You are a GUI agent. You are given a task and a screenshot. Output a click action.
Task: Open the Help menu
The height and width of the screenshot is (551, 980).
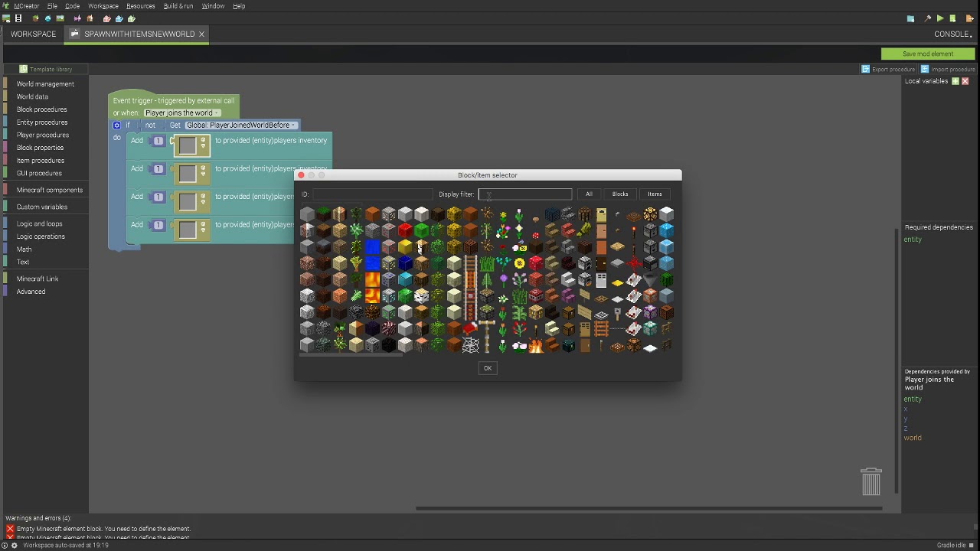239,6
